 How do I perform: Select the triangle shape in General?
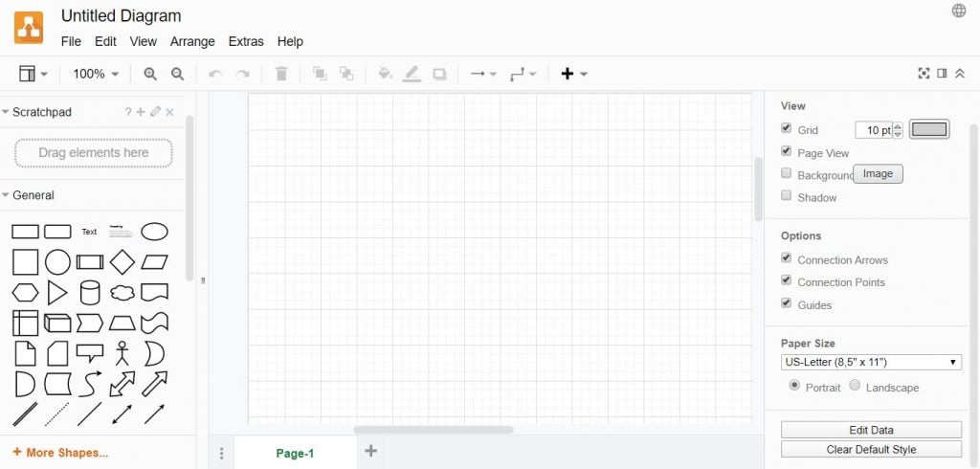click(x=57, y=292)
